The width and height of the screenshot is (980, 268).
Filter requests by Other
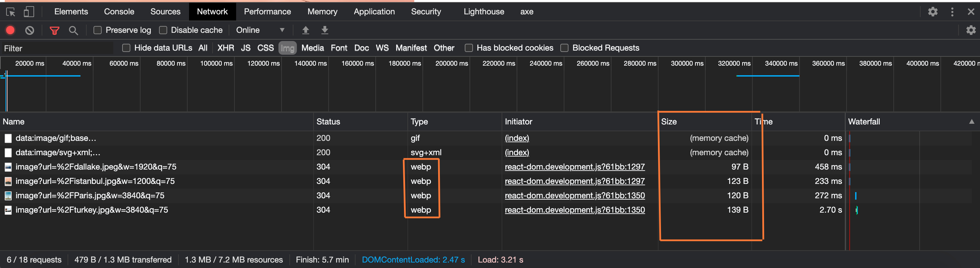point(444,48)
